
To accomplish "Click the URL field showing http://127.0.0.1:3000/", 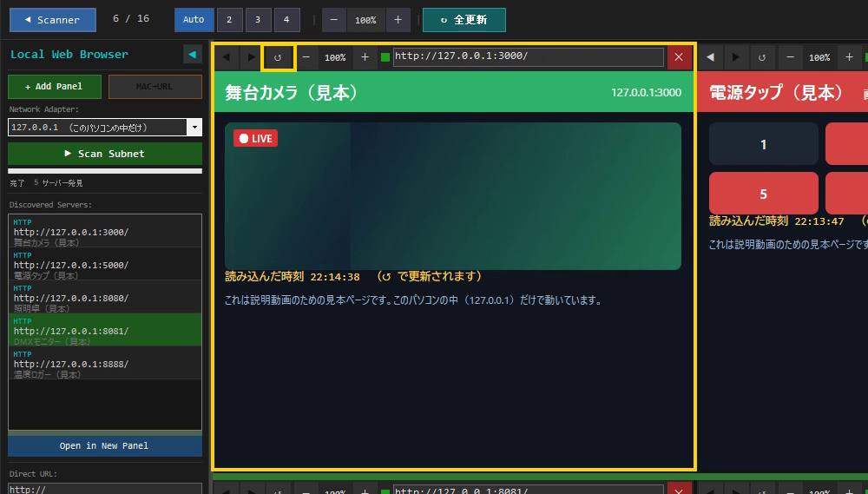I will point(528,57).
